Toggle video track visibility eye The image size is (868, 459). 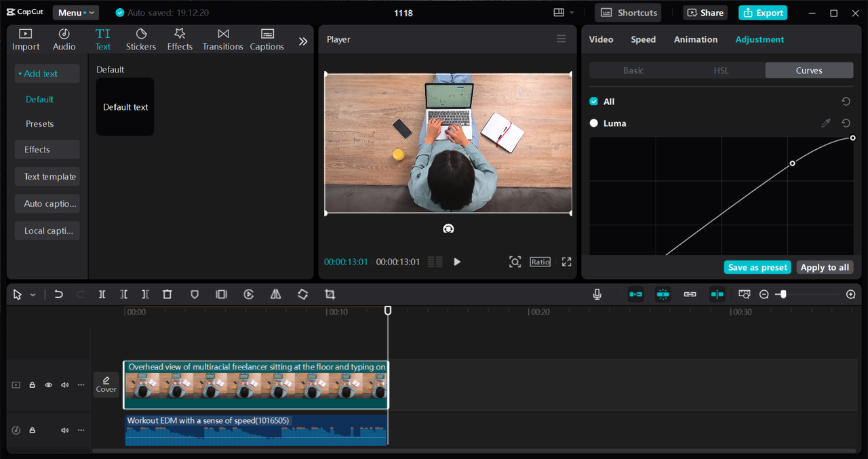coord(49,385)
